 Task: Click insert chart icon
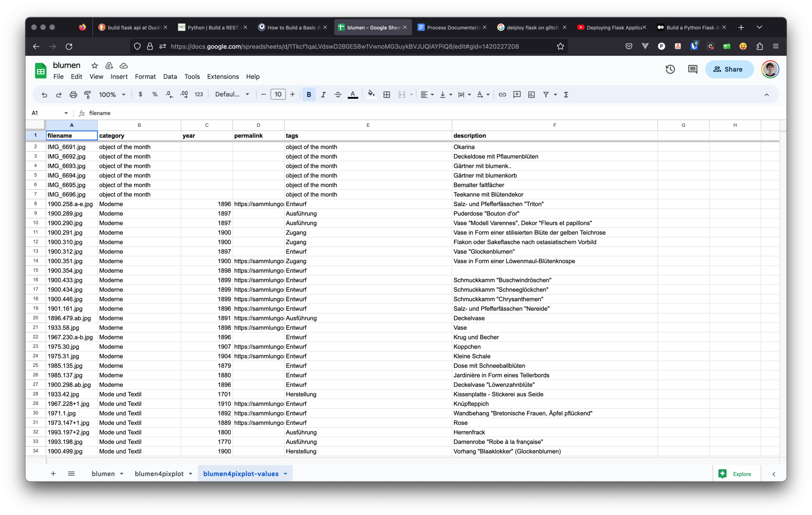(x=531, y=95)
